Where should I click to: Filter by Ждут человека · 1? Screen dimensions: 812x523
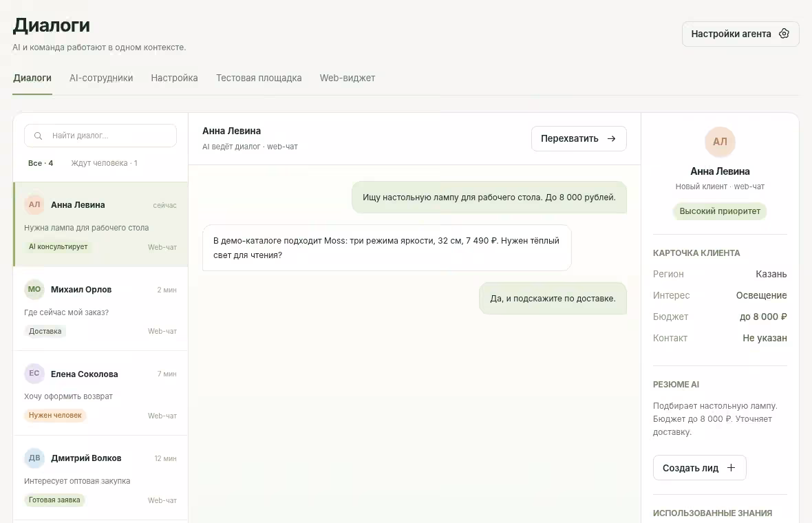point(104,163)
